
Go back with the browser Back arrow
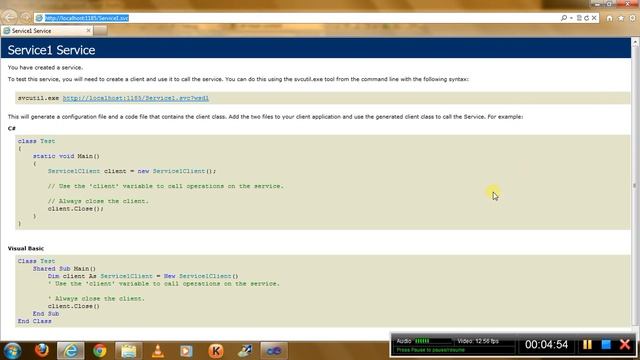9,17
